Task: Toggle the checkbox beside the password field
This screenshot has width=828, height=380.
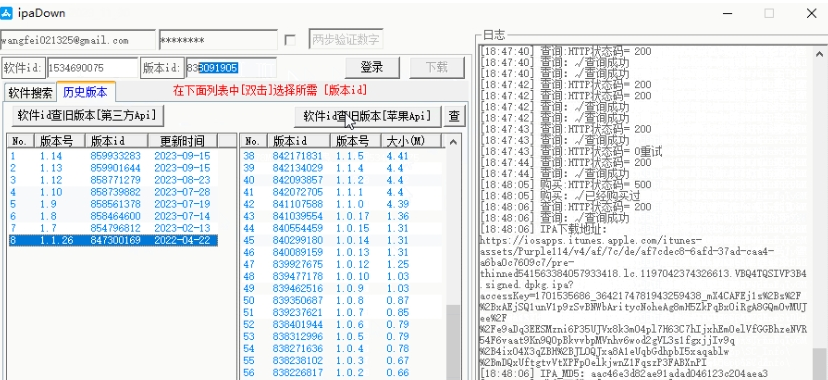Action: coord(290,40)
